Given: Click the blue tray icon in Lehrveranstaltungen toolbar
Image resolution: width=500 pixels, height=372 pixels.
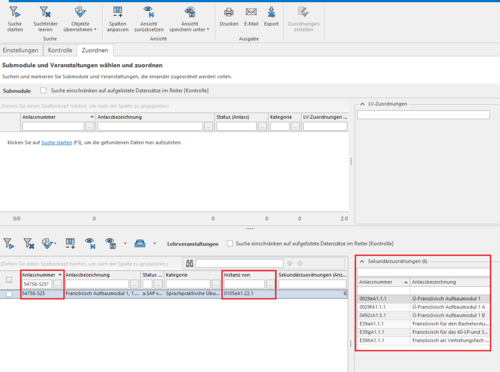Looking at the screenshot, I should tap(140, 244).
